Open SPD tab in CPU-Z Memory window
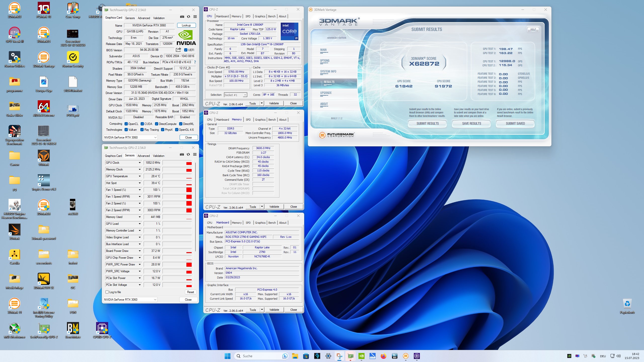 coord(248,120)
